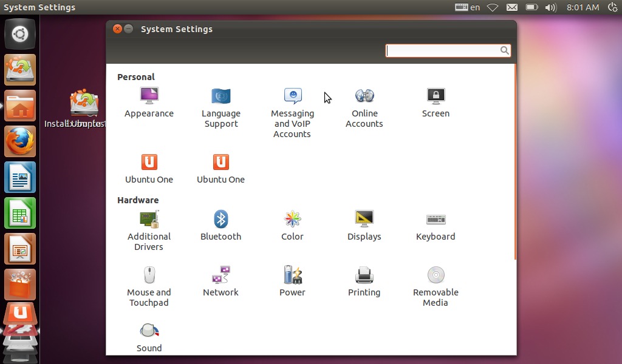Launch LibreOffice Writer from the launcher
This screenshot has height=364, width=622.
point(20,177)
